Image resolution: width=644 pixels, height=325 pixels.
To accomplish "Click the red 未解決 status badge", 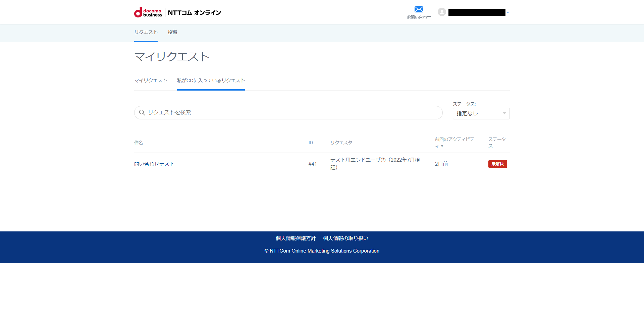I will pos(497,164).
